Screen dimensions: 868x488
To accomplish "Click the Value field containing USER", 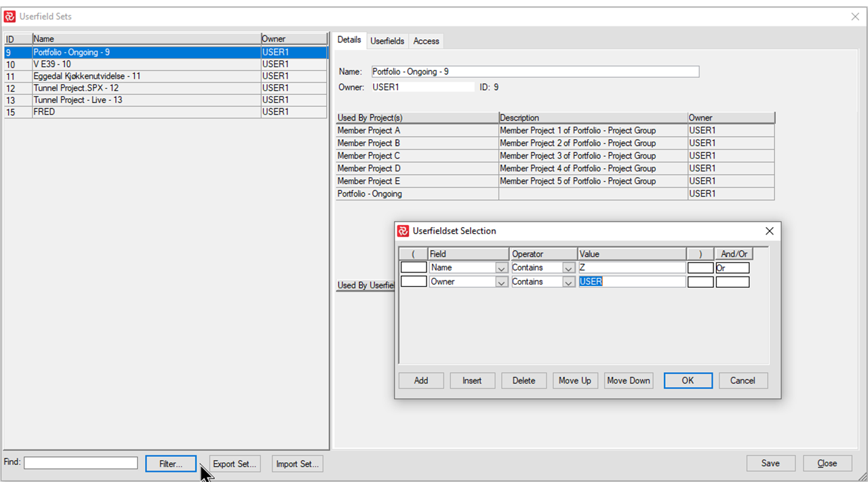I will pos(632,282).
